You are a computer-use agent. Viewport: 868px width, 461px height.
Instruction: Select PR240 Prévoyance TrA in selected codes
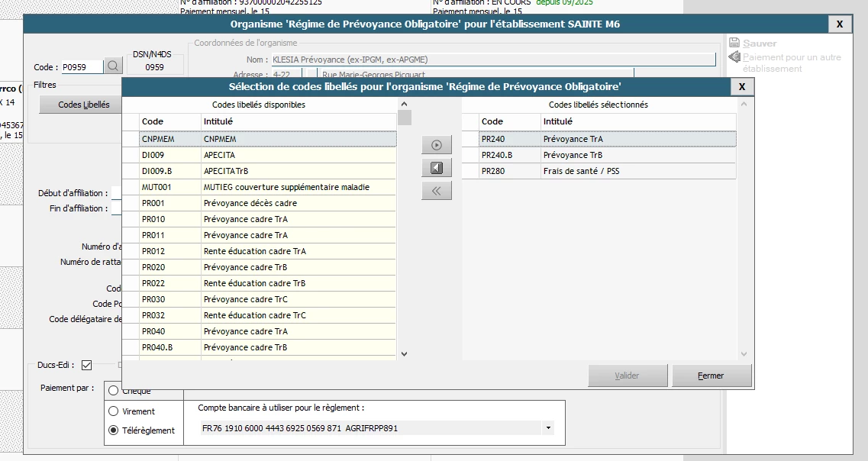[x=599, y=139]
